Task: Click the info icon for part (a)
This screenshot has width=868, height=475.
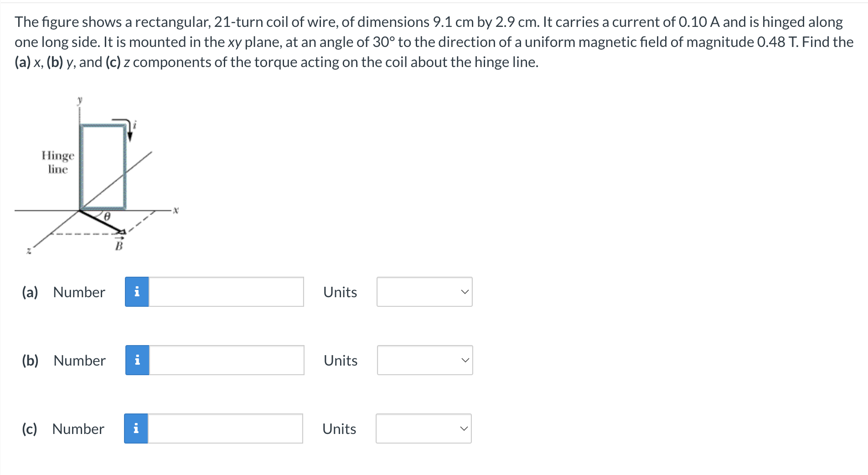Action: click(x=137, y=292)
